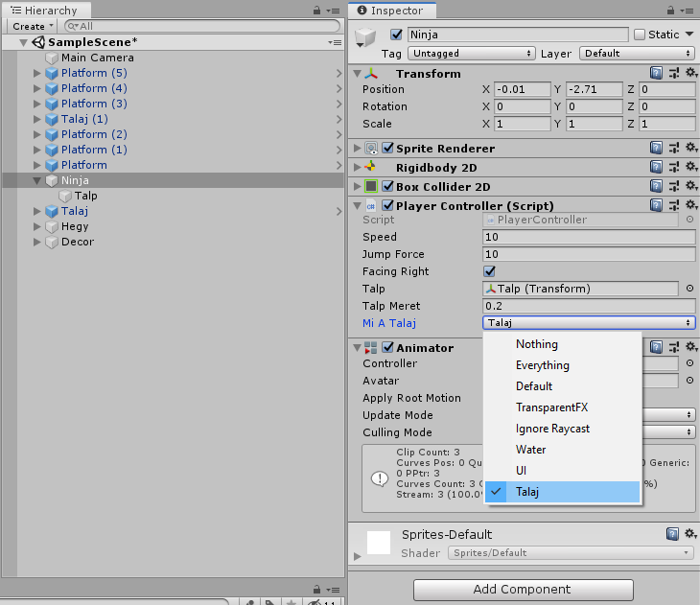Open the Player Controller script help icon
This screenshot has width=700, height=605.
tap(656, 205)
